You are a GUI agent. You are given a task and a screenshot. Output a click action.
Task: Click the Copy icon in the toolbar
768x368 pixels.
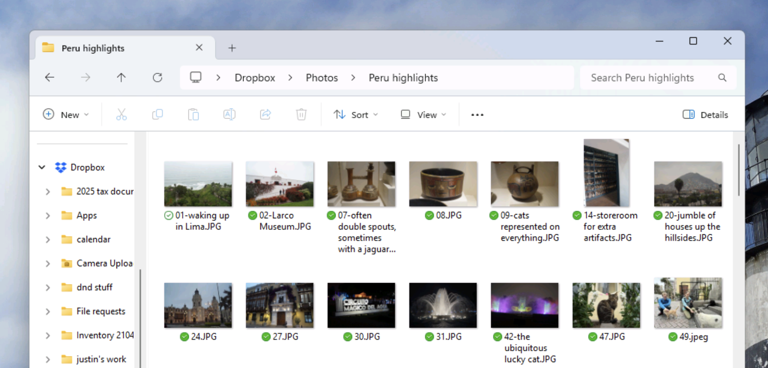pos(157,115)
